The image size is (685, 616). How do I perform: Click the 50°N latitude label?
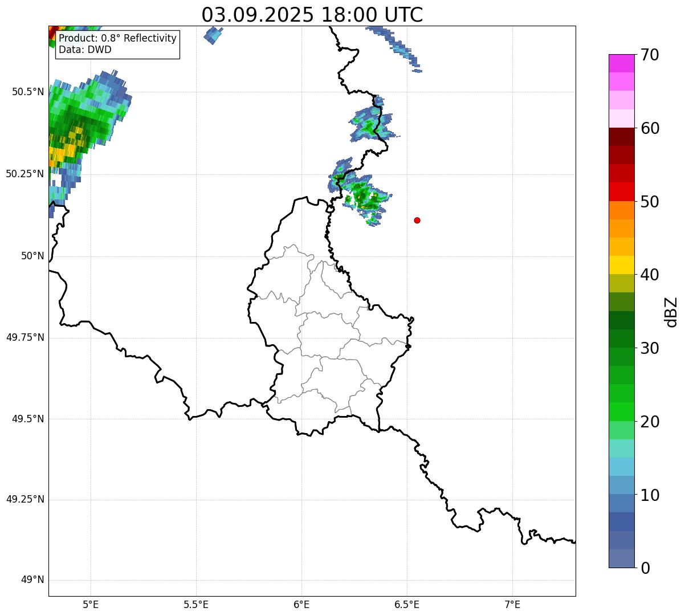tap(32, 256)
